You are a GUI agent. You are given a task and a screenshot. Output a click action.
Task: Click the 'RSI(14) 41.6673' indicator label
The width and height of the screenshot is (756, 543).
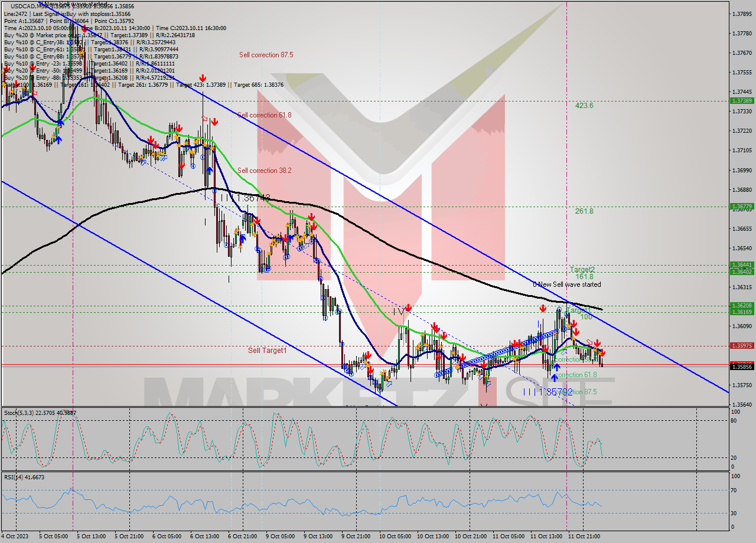24,477
